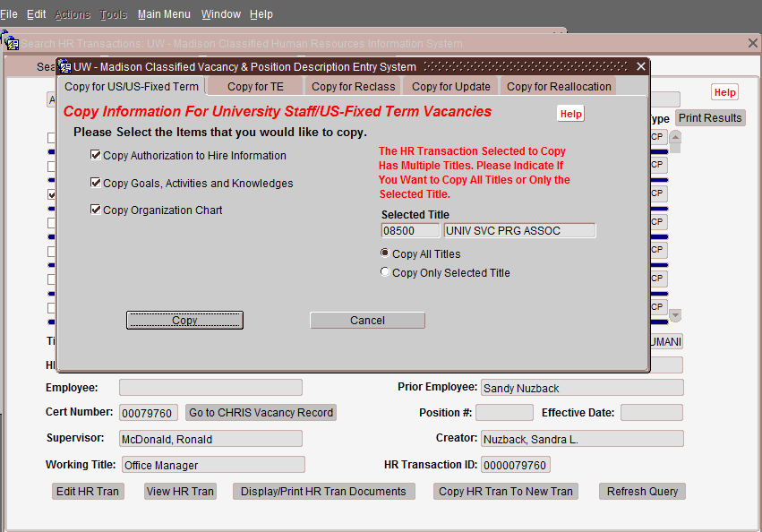Uncheck Copy Authorization to Hire Information
The image size is (762, 532).
(95, 155)
